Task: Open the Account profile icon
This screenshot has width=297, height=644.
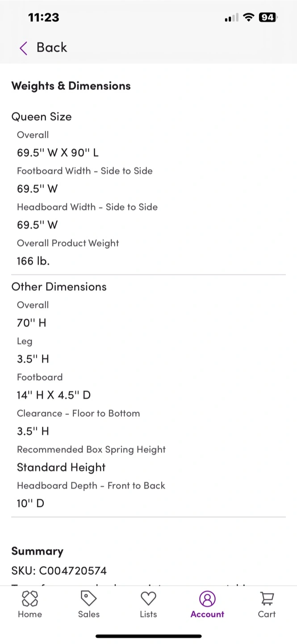Action: point(207,598)
